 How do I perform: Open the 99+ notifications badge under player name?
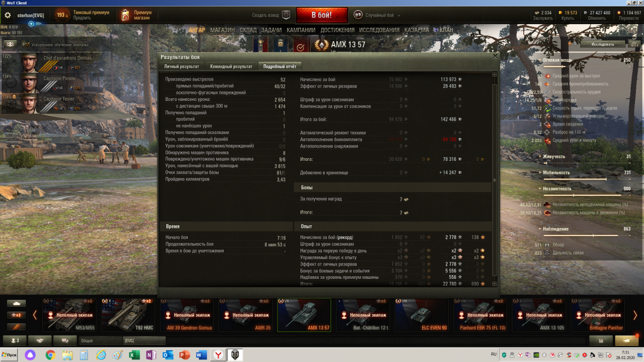click(36, 24)
